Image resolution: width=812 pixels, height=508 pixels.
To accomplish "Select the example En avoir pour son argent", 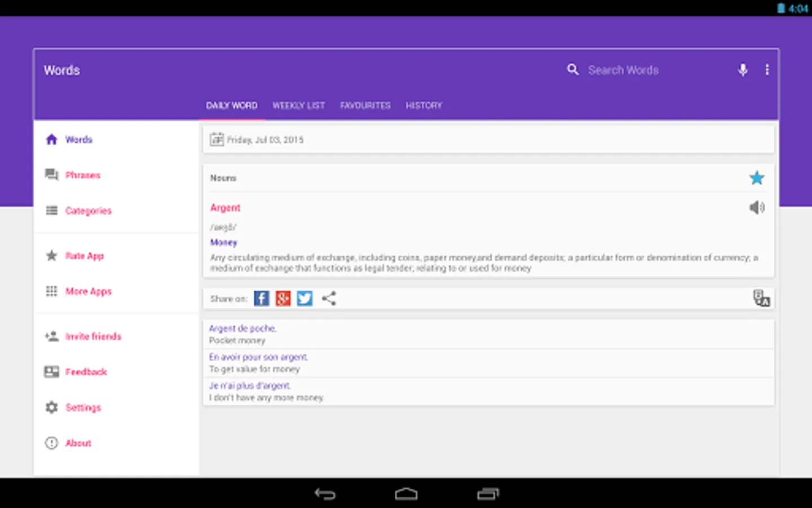I will [258, 357].
